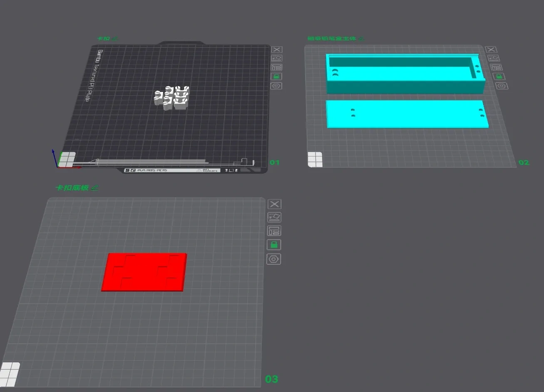Image resolution: width=544 pixels, height=392 pixels.
Task: Auto-orient objects on plate 02
Action: tap(493, 58)
